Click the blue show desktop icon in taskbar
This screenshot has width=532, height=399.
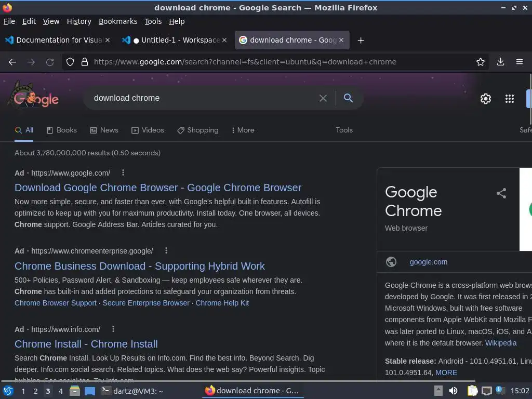click(x=90, y=391)
